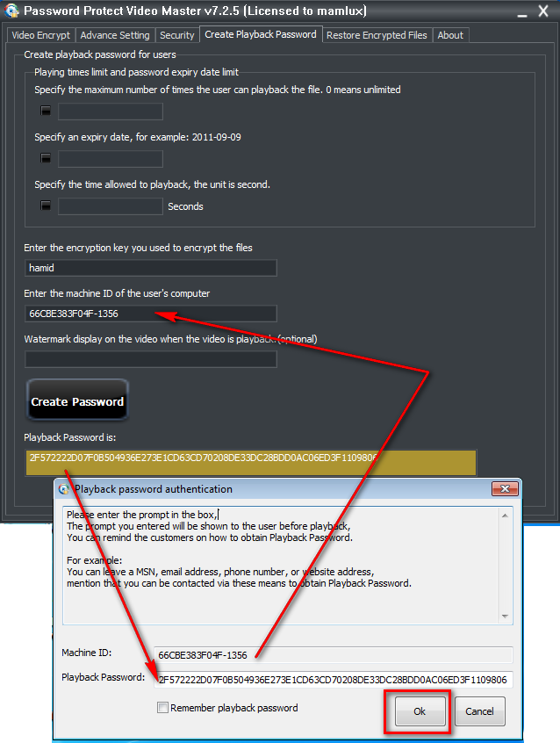Click the app icon in main title bar

coord(11,11)
